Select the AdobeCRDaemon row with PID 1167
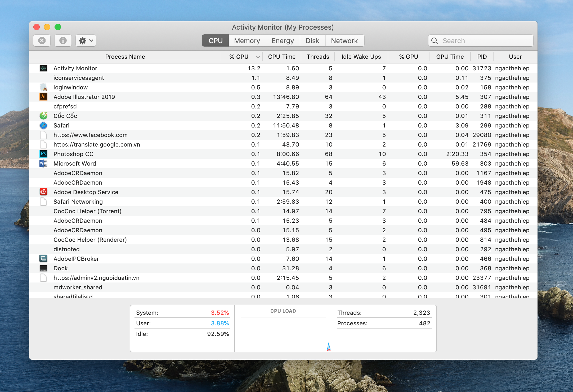This screenshot has width=573, height=392. 283,173
